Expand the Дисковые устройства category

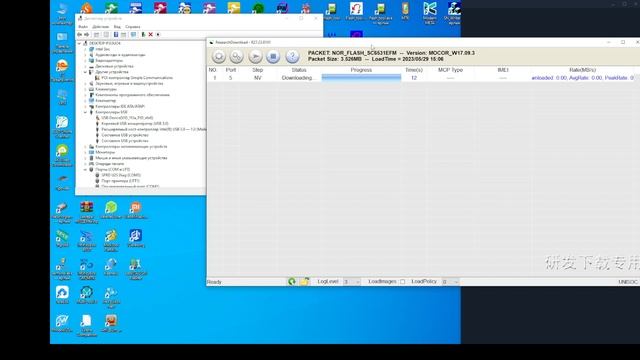coord(86,66)
